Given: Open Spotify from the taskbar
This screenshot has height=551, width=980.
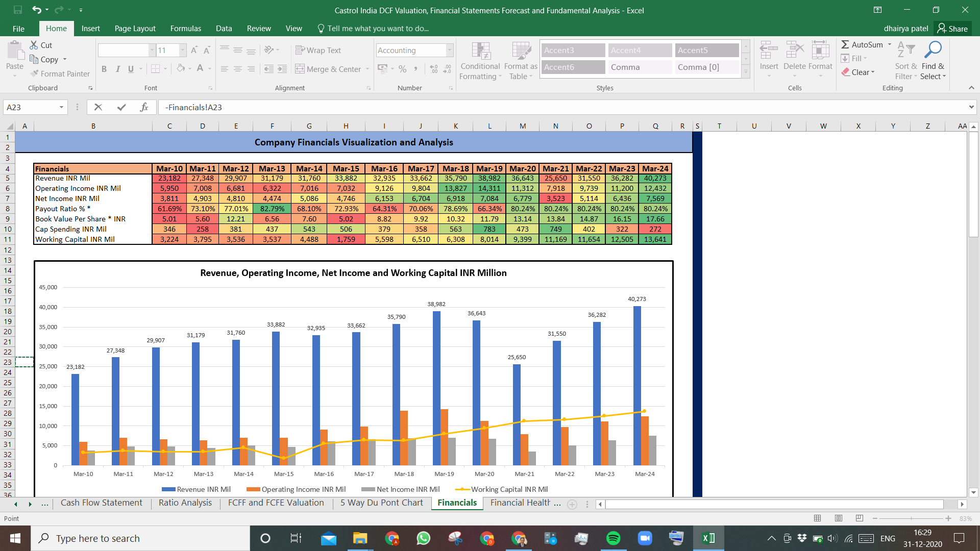Looking at the screenshot, I should (613, 538).
